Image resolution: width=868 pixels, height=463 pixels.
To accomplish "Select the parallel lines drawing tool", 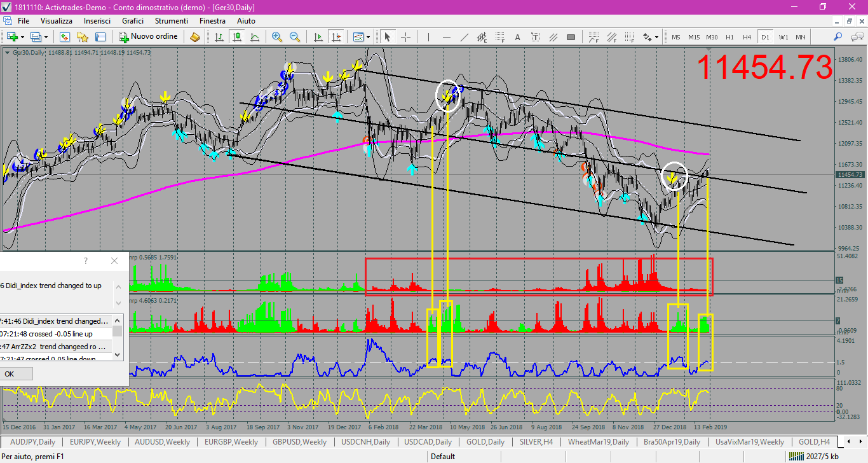I will pyautogui.click(x=553, y=37).
